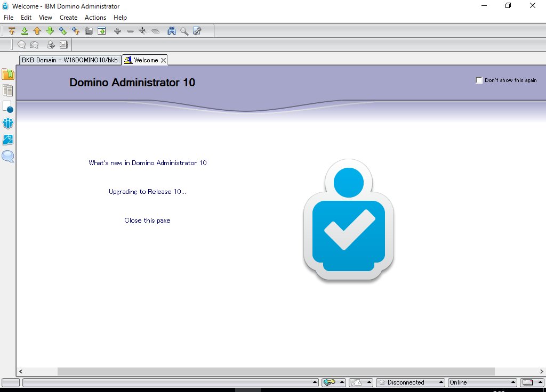This screenshot has height=392, width=546.
Task: Open the Edit menu
Action: pyautogui.click(x=26, y=18)
